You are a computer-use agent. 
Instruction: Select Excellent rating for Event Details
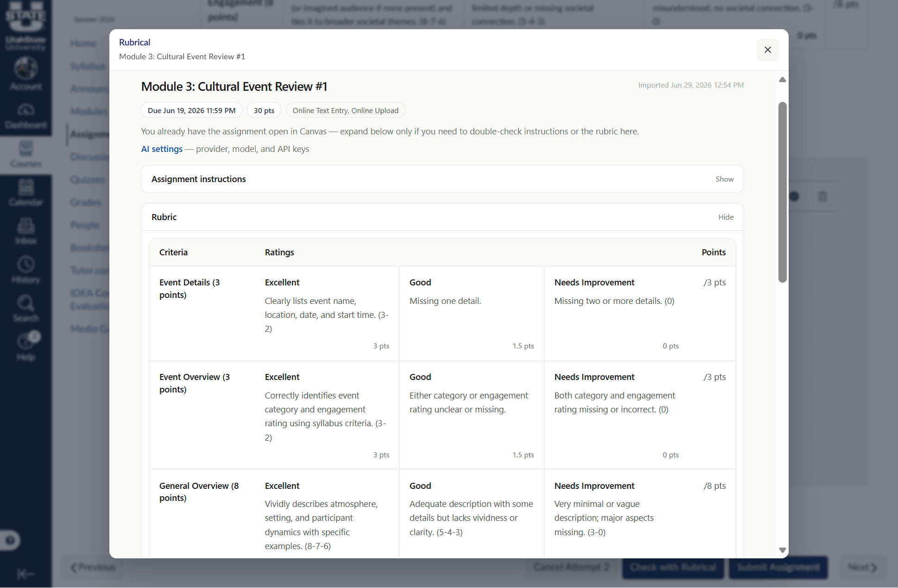pyautogui.click(x=327, y=314)
